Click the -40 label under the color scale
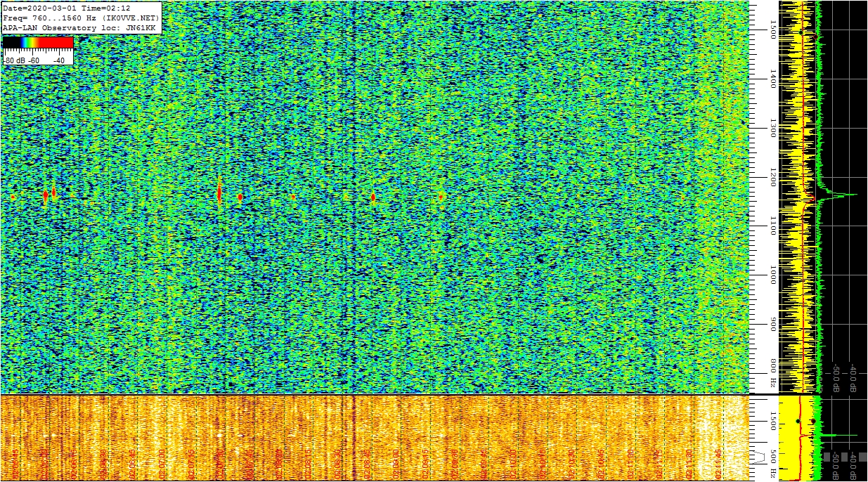Screen dimensions: 868x482 tap(59, 60)
